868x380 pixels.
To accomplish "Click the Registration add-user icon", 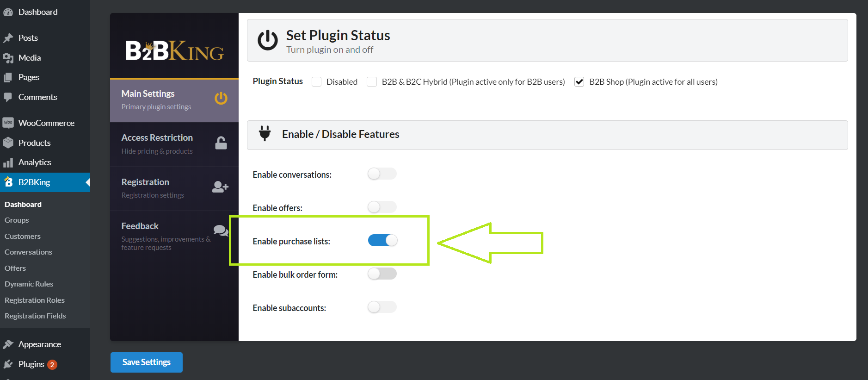I will [x=221, y=187].
